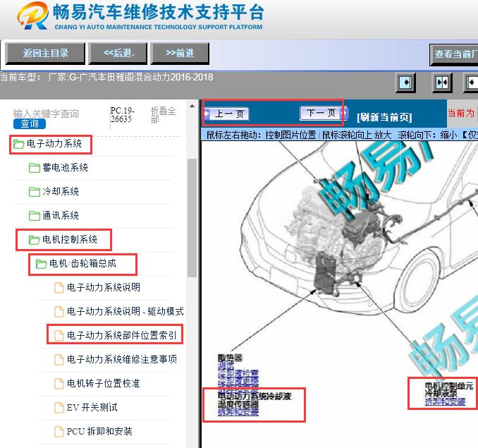Click folder icon beside 冷却系统
Screen dimensions: 478x448
click(x=34, y=192)
